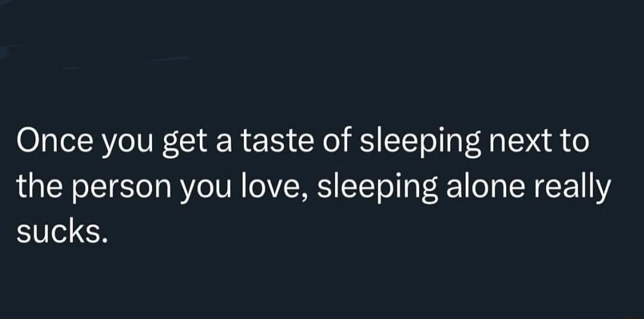Click the comma after "love"
The width and height of the screenshot is (644, 319).
(x=305, y=198)
